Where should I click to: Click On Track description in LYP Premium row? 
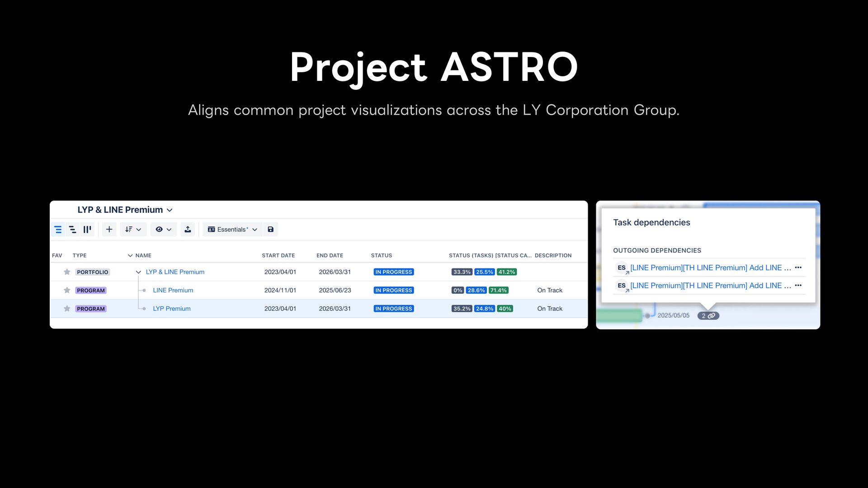click(550, 309)
